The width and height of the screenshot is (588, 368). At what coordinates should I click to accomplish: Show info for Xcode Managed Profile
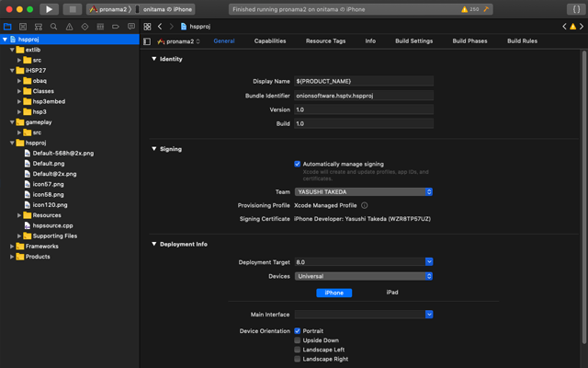(x=364, y=205)
